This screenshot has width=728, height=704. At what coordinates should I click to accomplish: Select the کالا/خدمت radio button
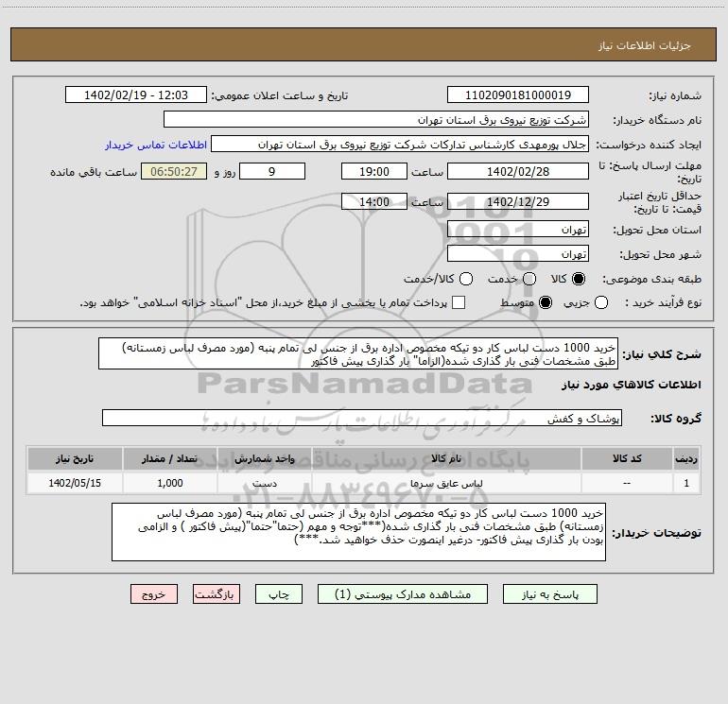click(466, 279)
